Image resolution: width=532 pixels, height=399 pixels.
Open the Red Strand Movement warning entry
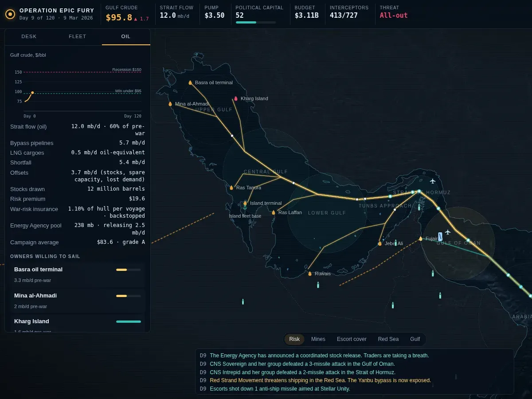[x=320, y=380]
